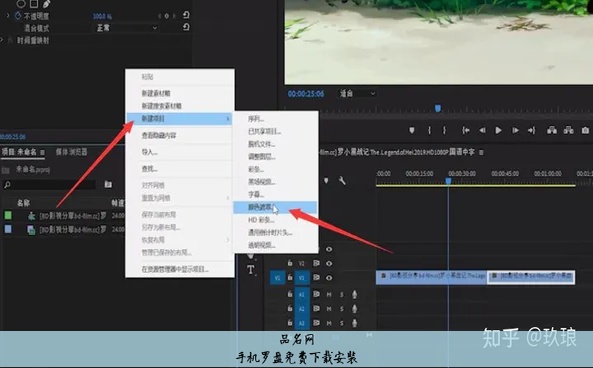Toggle V1 track output eye
Image resolution: width=593 pixels, height=368 pixels.
click(329, 278)
